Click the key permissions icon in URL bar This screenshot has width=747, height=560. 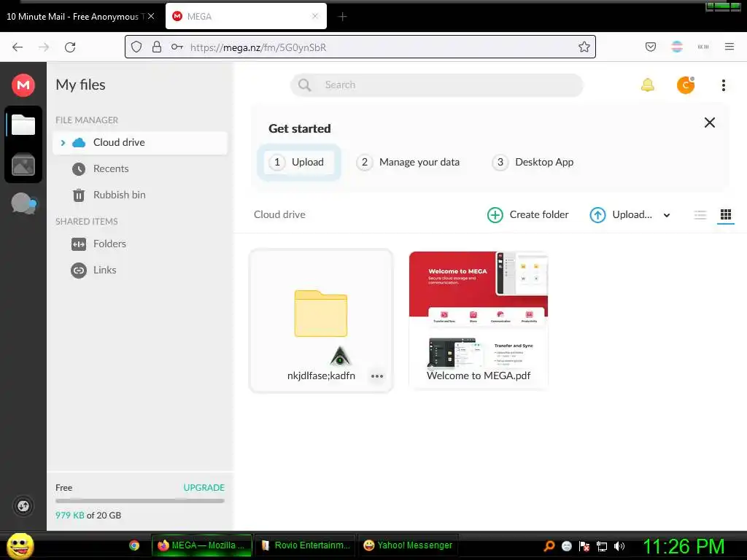tap(177, 47)
